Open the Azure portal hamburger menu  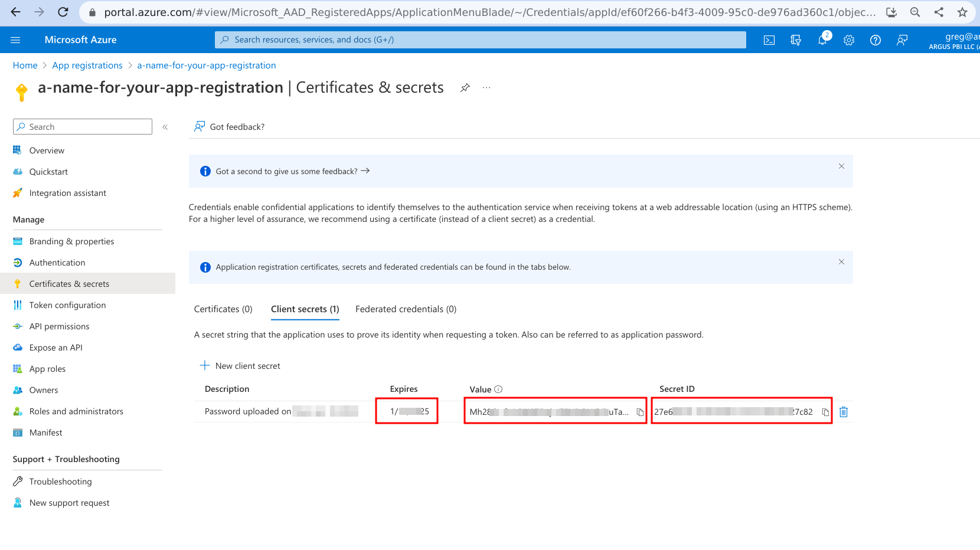point(15,40)
